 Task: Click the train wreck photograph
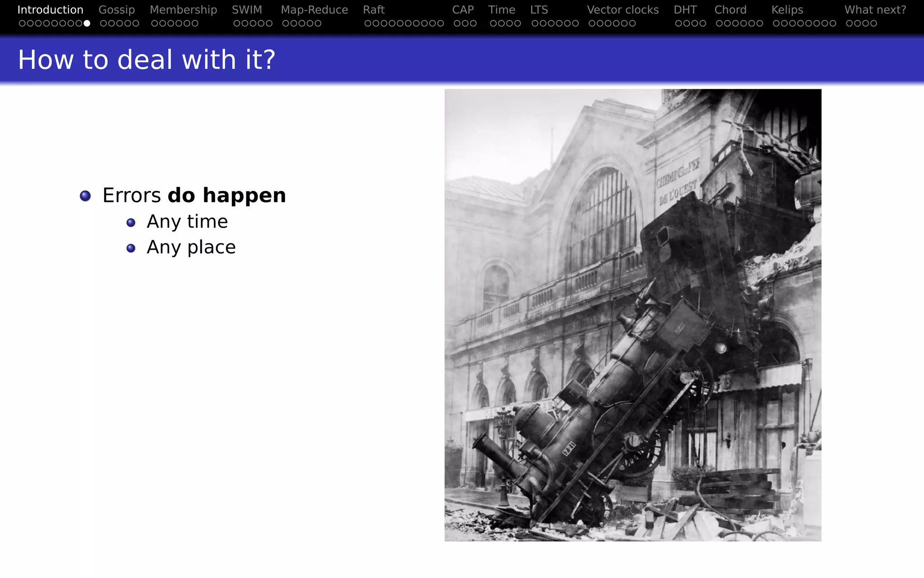coord(633,315)
